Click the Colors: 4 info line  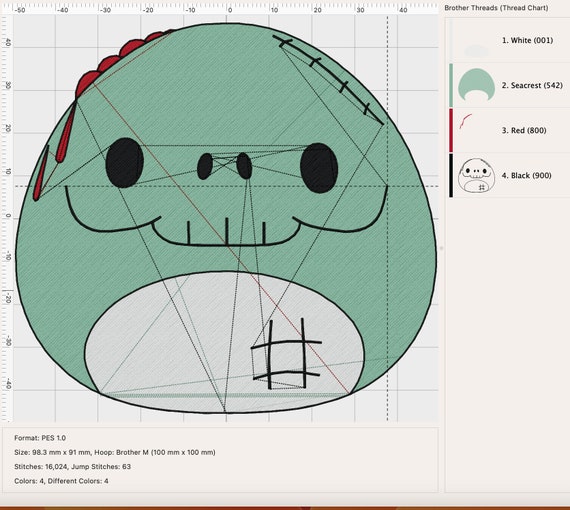[61, 481]
